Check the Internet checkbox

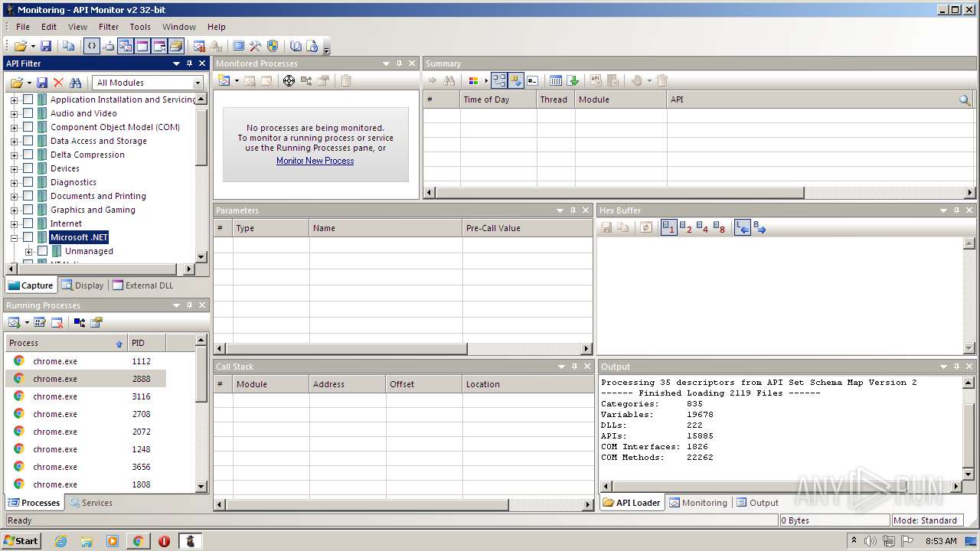point(28,223)
